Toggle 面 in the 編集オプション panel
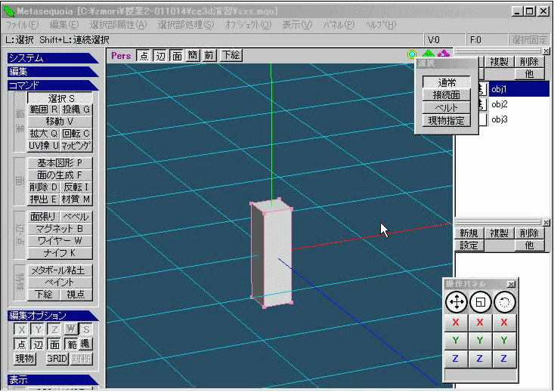The image size is (554, 392). [x=54, y=344]
